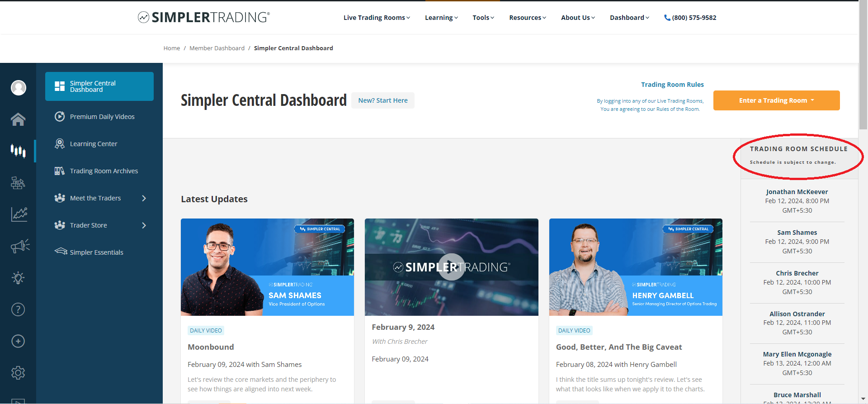Expand the Learning menu
This screenshot has width=868, height=404.
(x=441, y=18)
